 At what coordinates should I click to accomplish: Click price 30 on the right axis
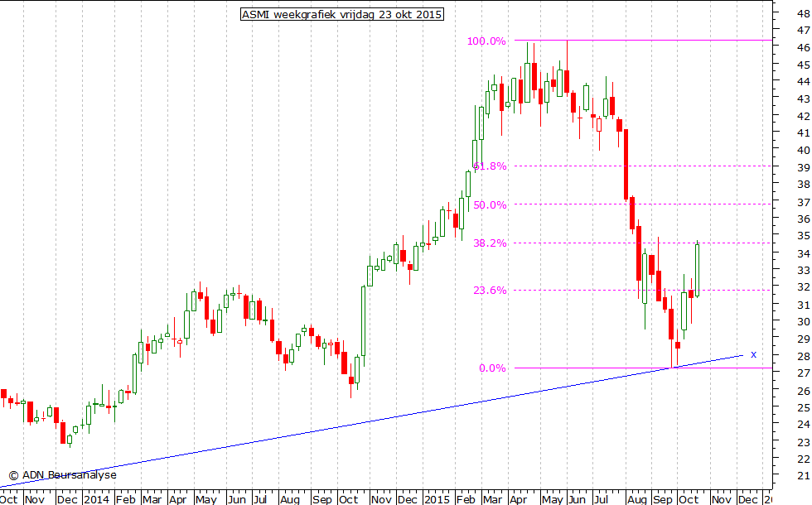coord(803,322)
